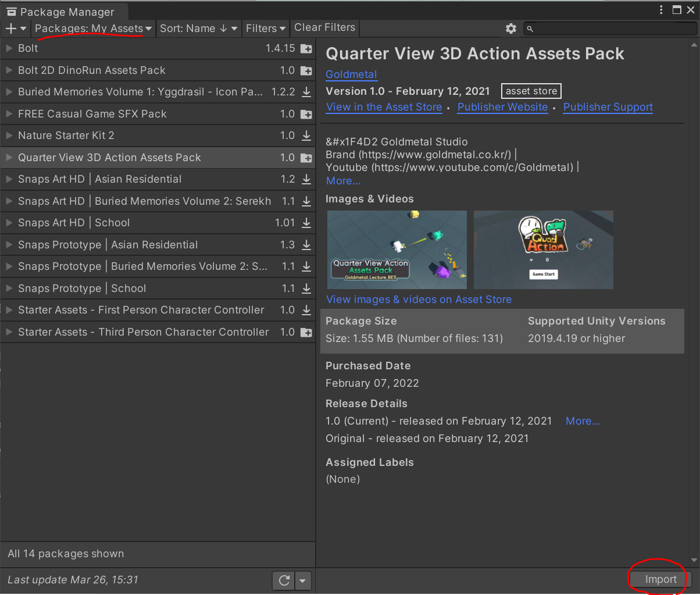This screenshot has width=700, height=595.
Task: Open the Packages: My Assets dropdown
Action: click(93, 28)
